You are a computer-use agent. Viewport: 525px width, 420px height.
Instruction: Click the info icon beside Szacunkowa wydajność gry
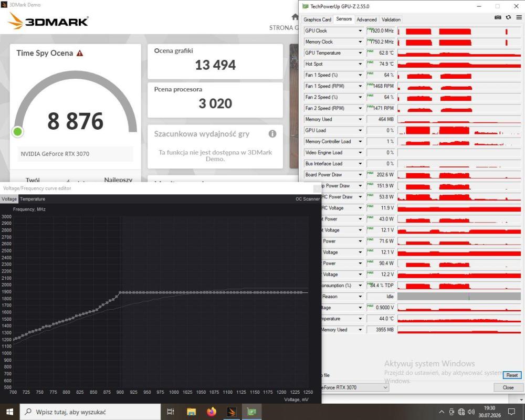[x=272, y=134]
